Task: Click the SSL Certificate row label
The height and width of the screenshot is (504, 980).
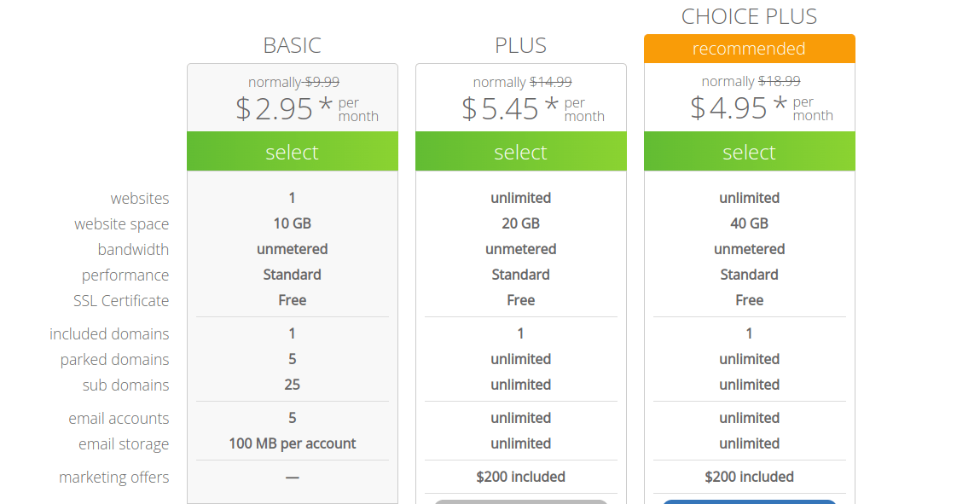Action: pos(120,300)
